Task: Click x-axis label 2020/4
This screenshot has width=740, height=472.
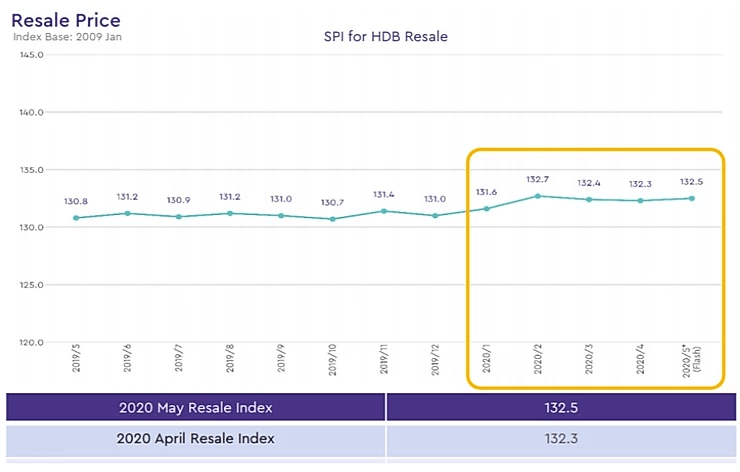Action: (x=640, y=359)
